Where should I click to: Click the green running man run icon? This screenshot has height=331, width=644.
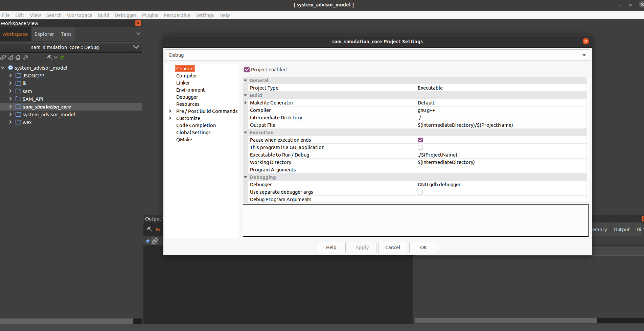point(62,57)
